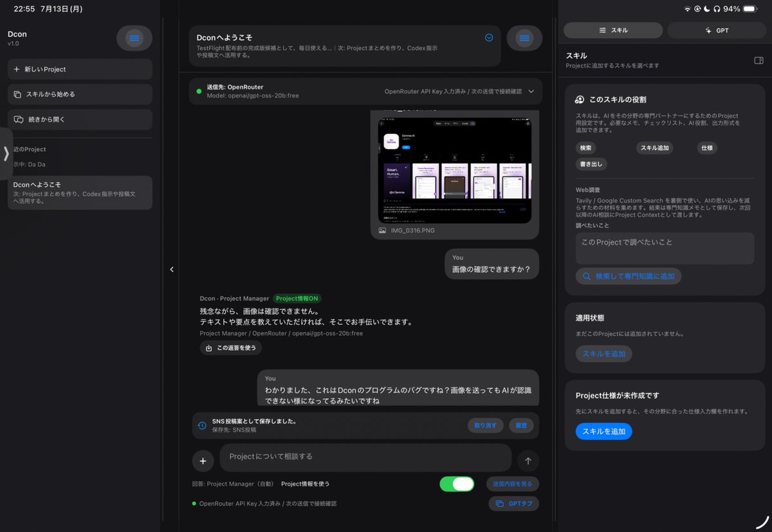Click 送信内容を見る button

pyautogui.click(x=513, y=484)
